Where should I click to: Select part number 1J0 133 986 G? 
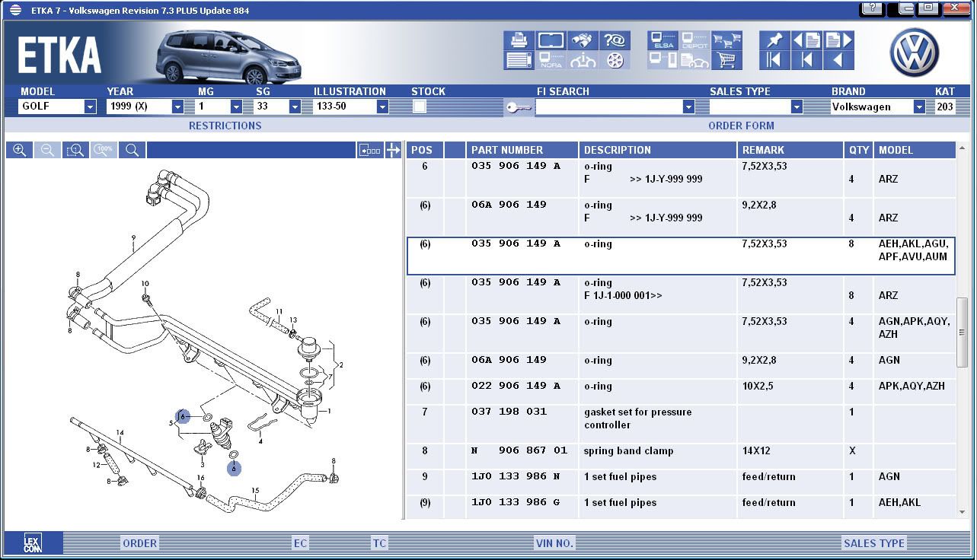516,502
